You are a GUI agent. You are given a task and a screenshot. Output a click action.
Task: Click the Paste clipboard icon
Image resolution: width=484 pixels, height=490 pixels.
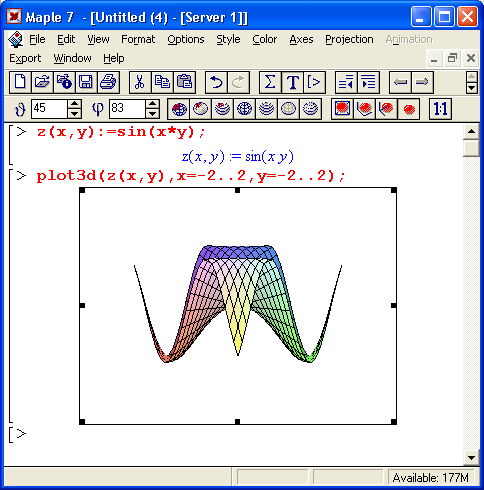(x=184, y=82)
